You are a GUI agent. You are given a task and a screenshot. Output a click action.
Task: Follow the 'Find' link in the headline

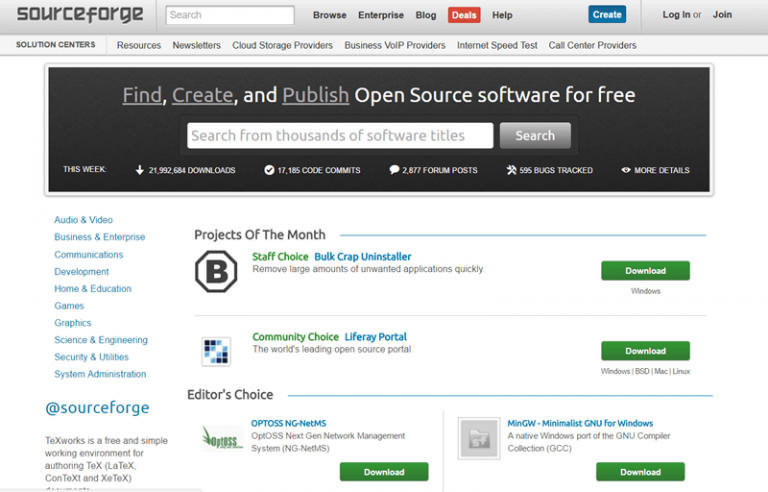tap(142, 95)
